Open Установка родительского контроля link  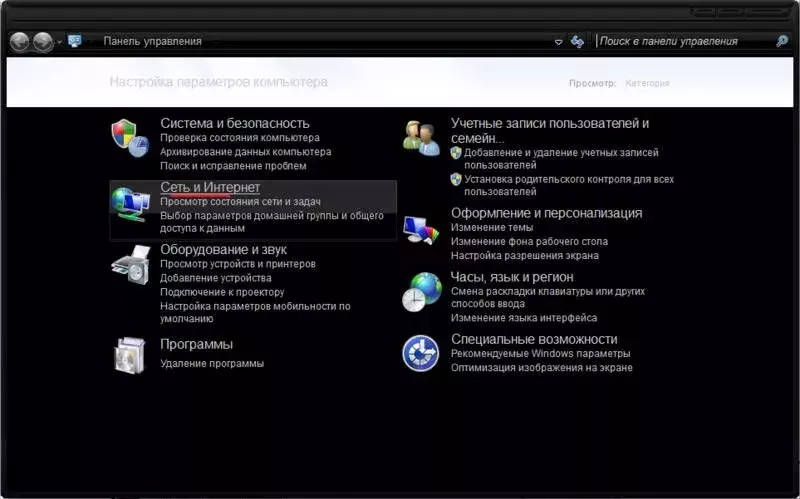(x=569, y=186)
